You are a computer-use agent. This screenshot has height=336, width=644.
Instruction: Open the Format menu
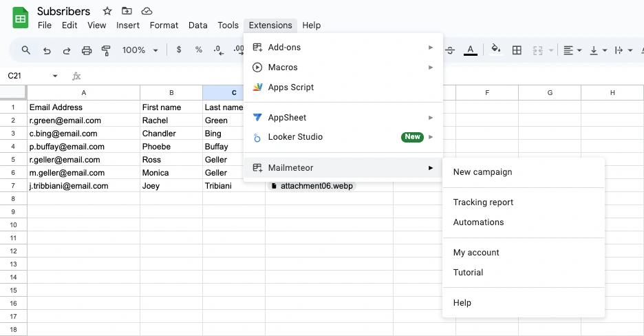[x=164, y=25]
